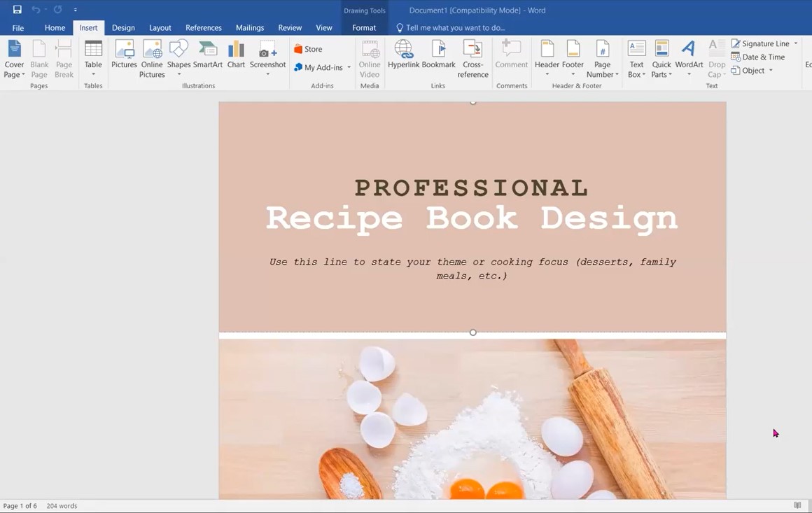
Task: Click the Save icon in the title bar
Action: pos(17,10)
